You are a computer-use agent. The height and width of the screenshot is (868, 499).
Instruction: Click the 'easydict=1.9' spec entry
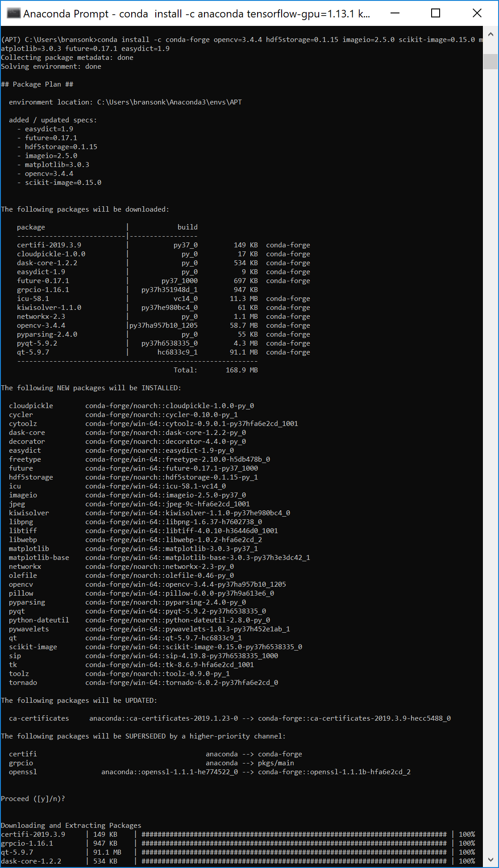[49, 129]
